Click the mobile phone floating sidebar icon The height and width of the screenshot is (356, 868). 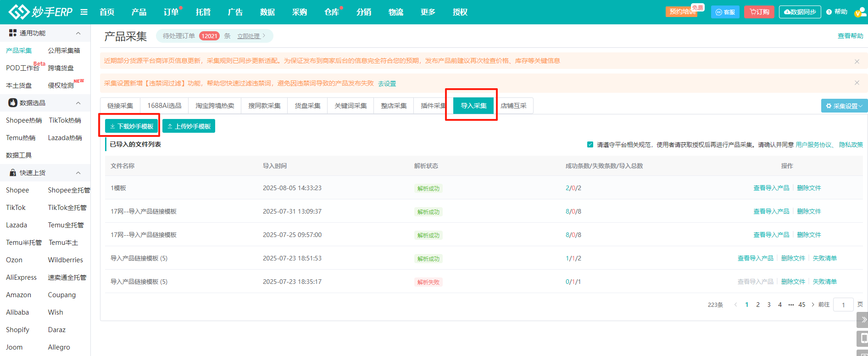click(863, 339)
